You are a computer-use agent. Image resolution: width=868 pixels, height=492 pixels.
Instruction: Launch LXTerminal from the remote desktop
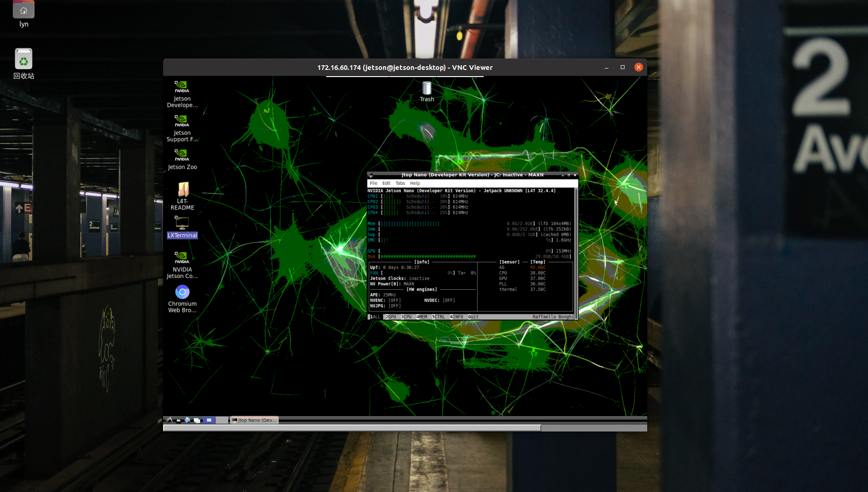click(x=182, y=228)
